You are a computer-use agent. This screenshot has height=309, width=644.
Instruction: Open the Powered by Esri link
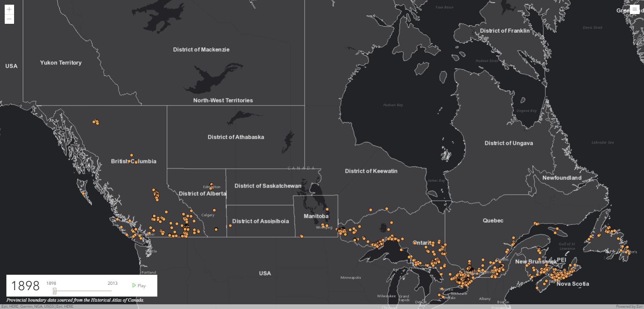click(x=629, y=306)
